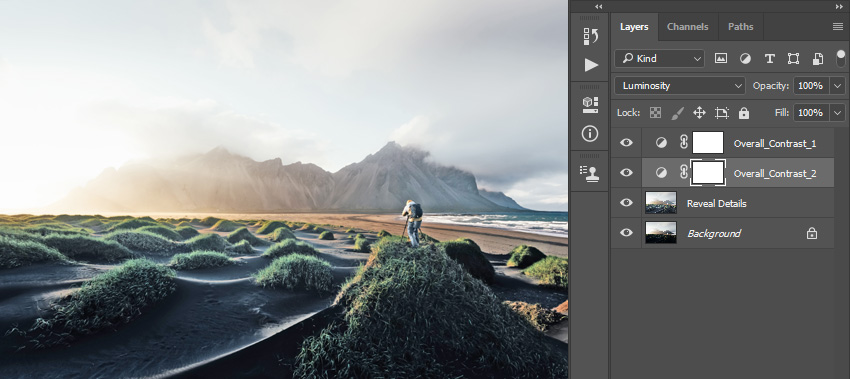Open the Luminosity blend mode dropdown
This screenshot has height=379, width=850.
pyautogui.click(x=680, y=86)
